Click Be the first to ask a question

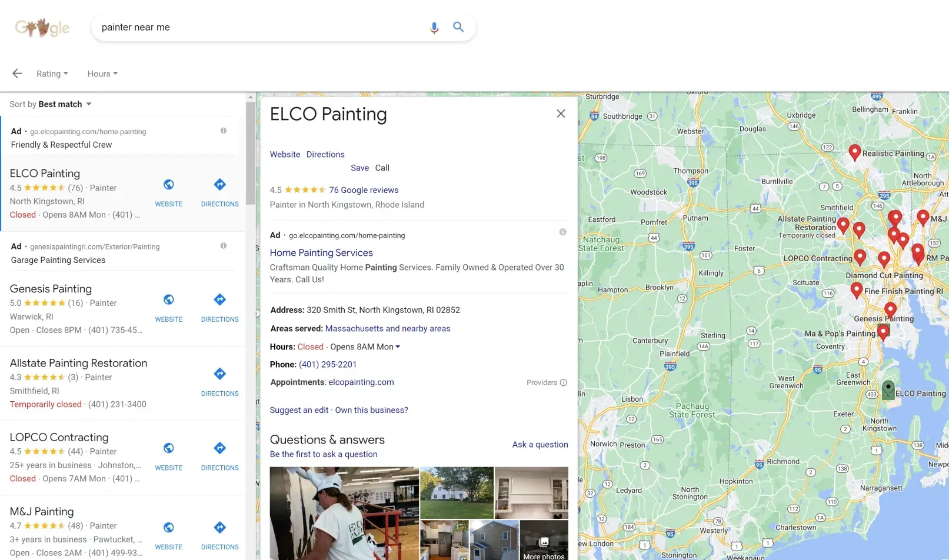324,455
